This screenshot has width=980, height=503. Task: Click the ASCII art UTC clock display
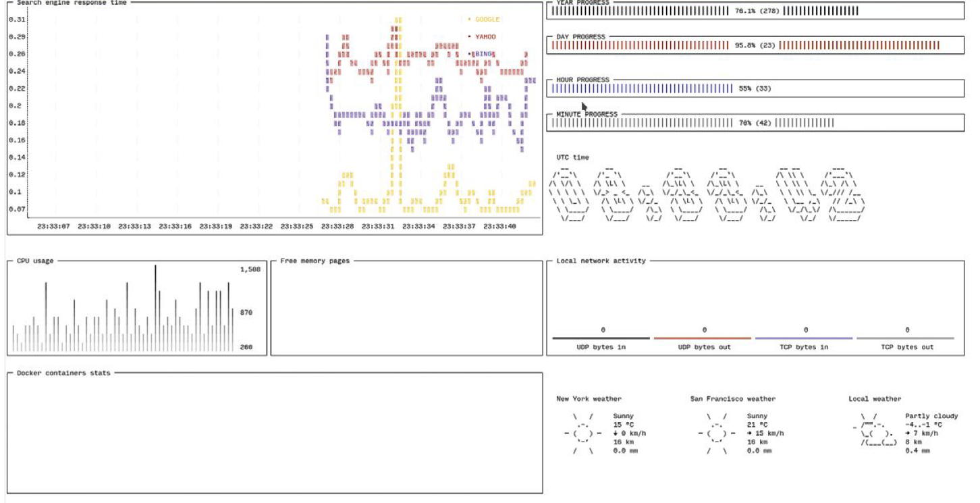point(708,194)
